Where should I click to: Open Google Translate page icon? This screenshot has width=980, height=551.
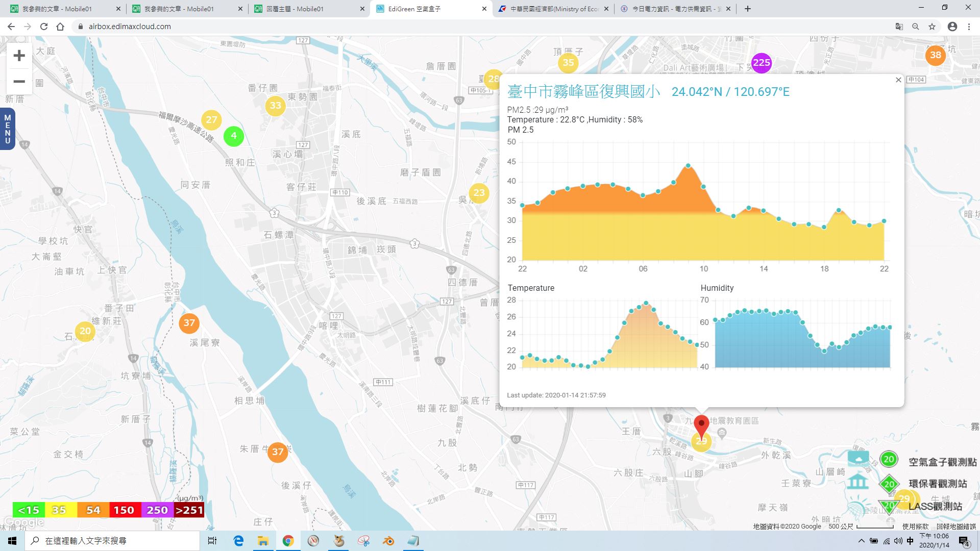pyautogui.click(x=899, y=27)
